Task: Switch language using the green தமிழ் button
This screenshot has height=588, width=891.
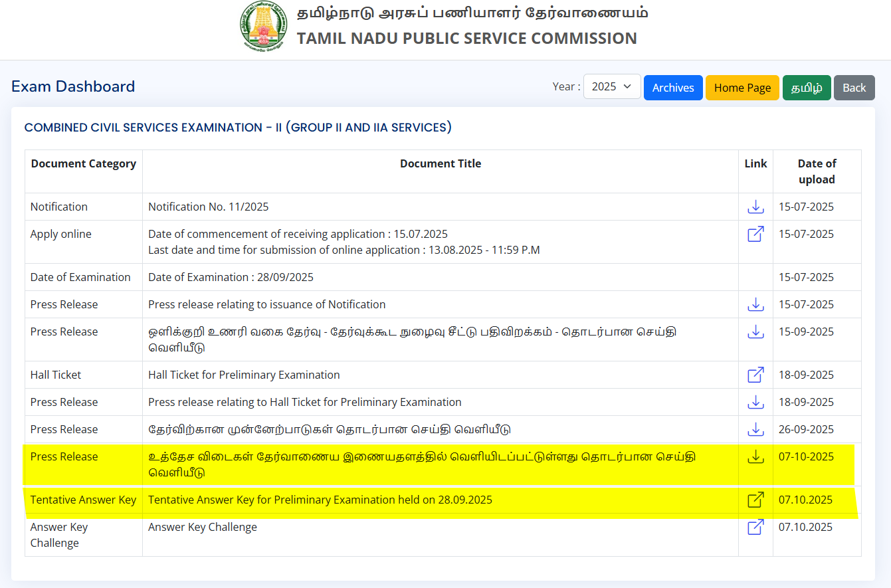Action: [x=806, y=88]
